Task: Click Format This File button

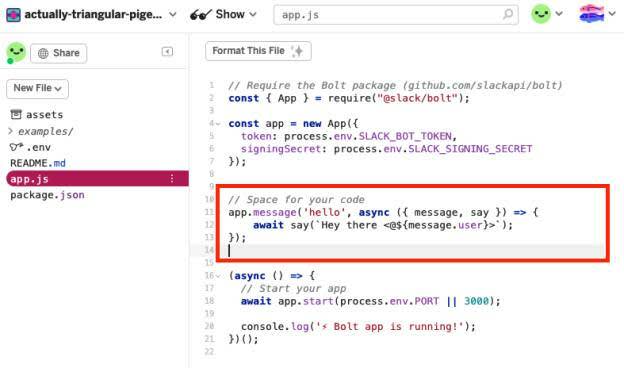Action: click(x=258, y=51)
